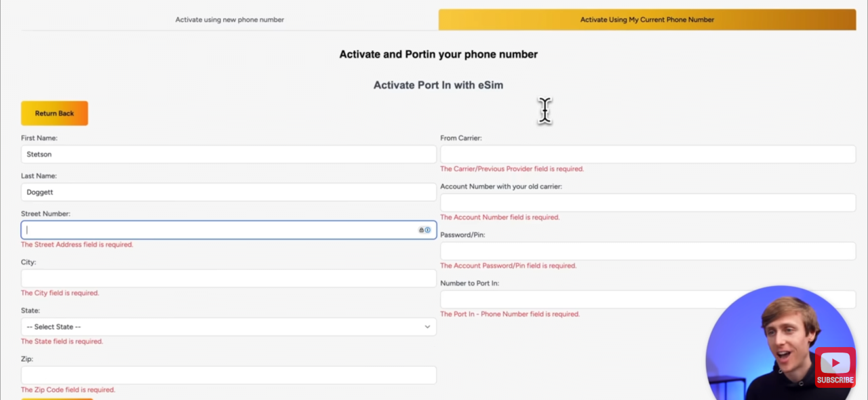868x400 pixels.
Task: Click the Zip Code field is required message
Action: (x=68, y=390)
